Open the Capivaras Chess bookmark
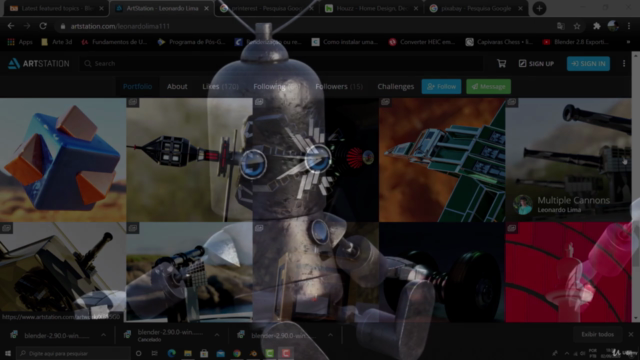 (x=499, y=42)
